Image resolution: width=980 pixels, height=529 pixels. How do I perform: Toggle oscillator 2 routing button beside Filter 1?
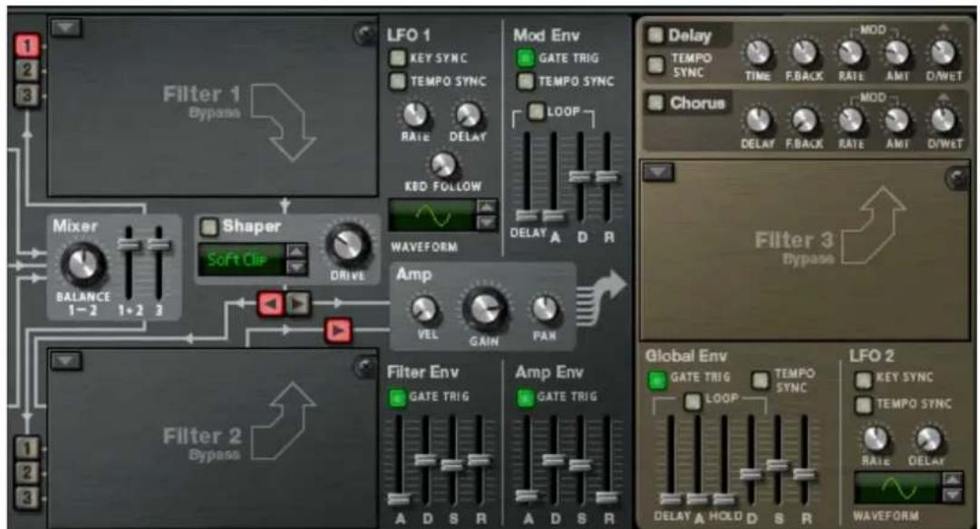(27, 70)
